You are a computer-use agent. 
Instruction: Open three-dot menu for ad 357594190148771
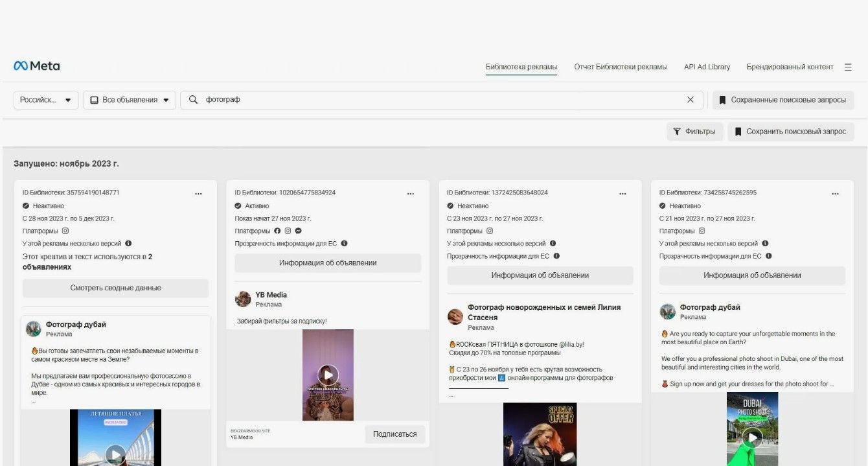coord(198,193)
